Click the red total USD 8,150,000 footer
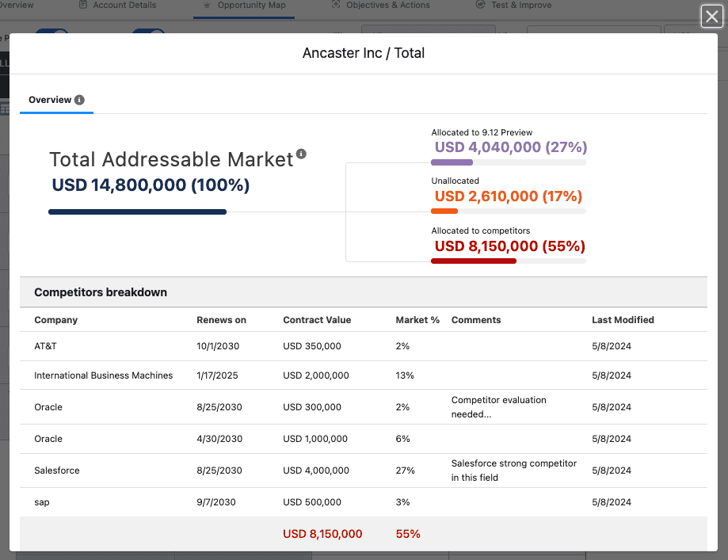 click(322, 534)
